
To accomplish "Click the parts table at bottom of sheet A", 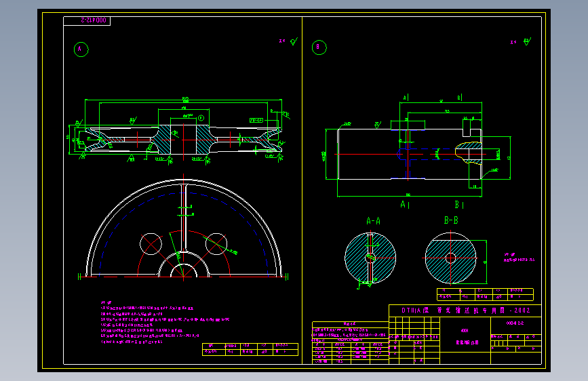I will (250, 349).
